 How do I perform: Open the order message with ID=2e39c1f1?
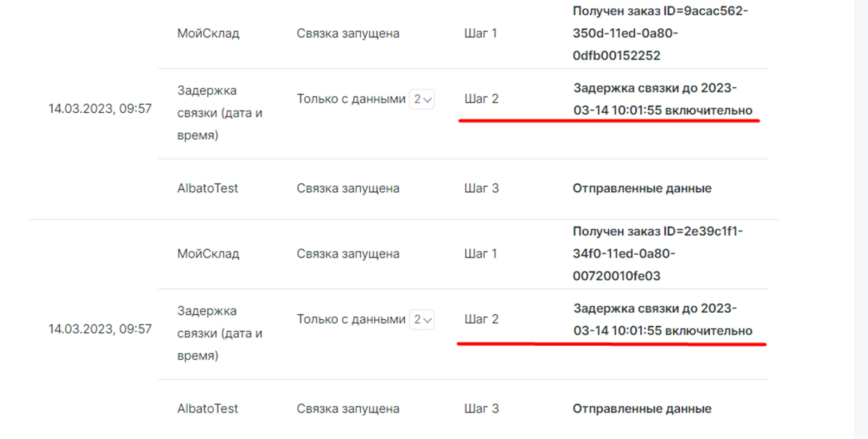tap(657, 254)
